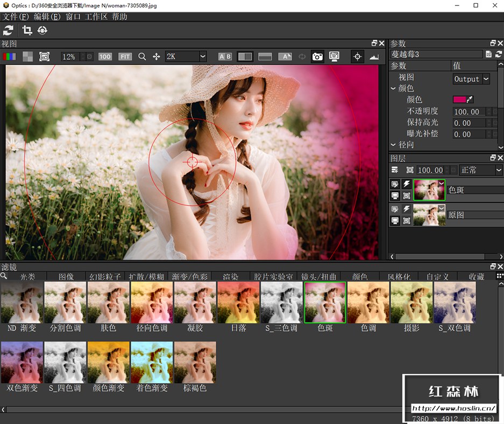This screenshot has width=504, height=424.
Task: Click the magnifier zoom tool icon
Action: pyautogui.click(x=142, y=56)
